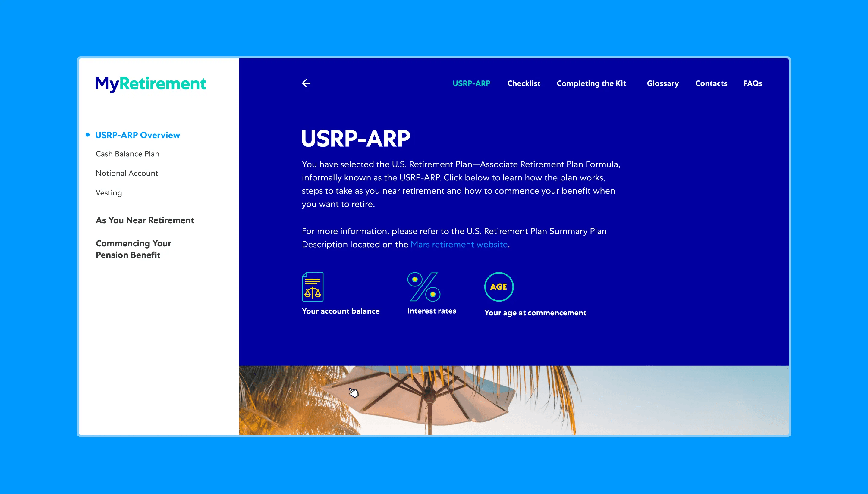This screenshot has height=494, width=868.
Task: Click the beach umbrella banner image
Action: [x=513, y=400]
